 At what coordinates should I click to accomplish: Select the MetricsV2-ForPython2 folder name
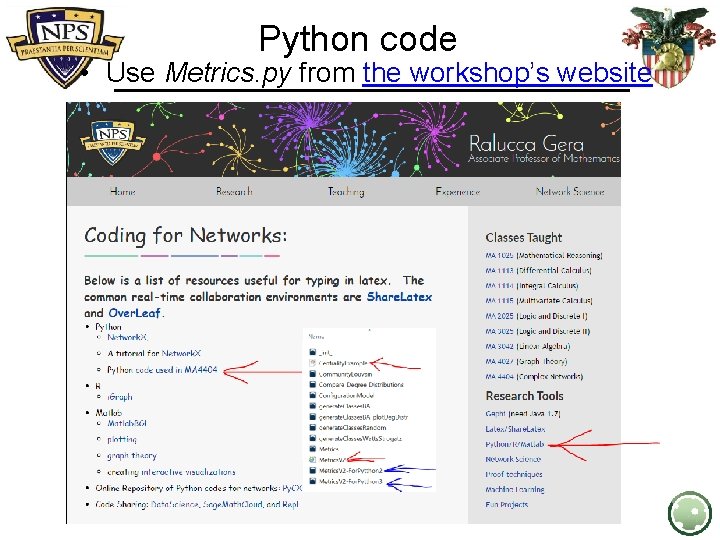350,470
